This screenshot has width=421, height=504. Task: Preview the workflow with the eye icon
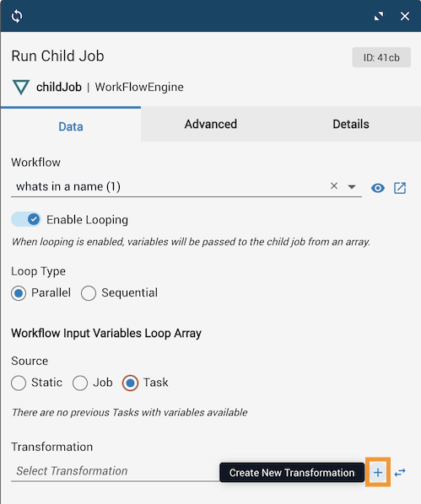pyautogui.click(x=377, y=188)
